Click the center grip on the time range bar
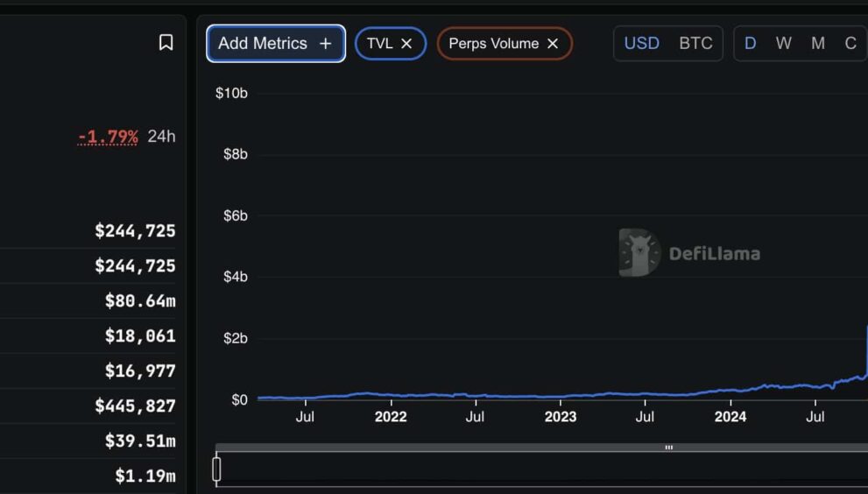 668,448
